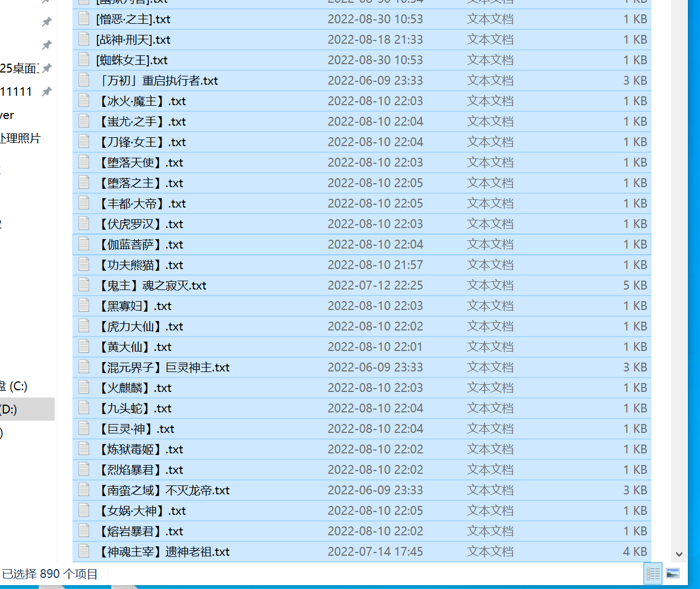Screen dimensions: 700x589
Task: Click date 2022-06-09 23:33 in 南蛮之域 row
Action: point(375,490)
